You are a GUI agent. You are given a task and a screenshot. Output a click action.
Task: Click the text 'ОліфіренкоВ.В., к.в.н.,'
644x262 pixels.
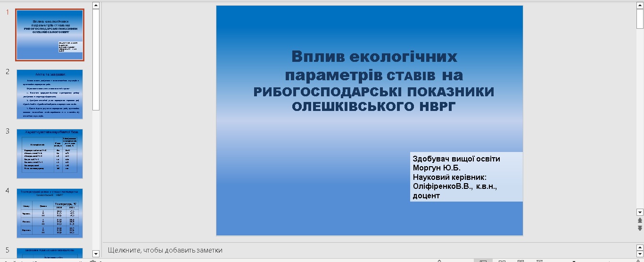click(455, 186)
